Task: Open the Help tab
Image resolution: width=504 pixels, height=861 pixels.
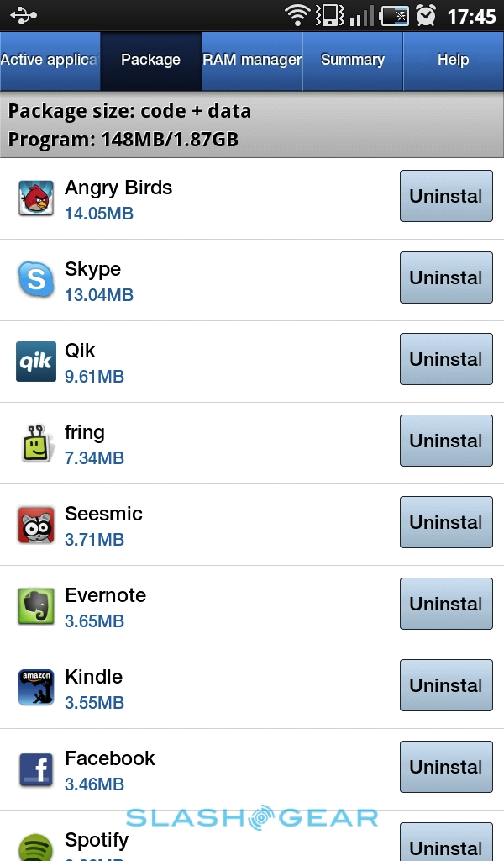Action: (x=454, y=61)
